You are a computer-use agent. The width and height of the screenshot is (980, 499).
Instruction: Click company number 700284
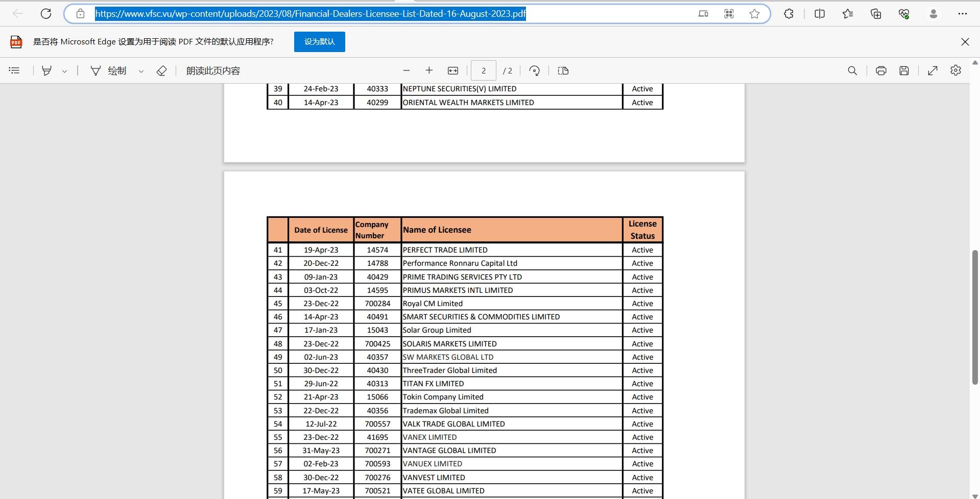coord(377,304)
